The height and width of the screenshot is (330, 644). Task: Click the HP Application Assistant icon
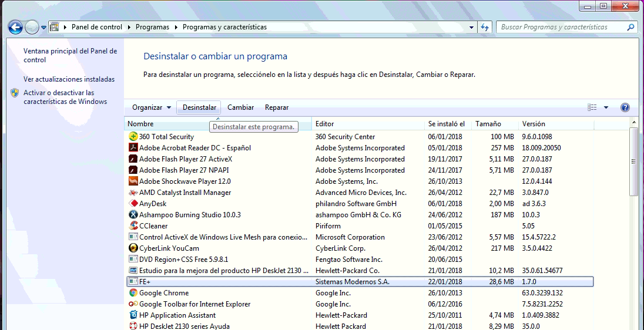(x=133, y=315)
